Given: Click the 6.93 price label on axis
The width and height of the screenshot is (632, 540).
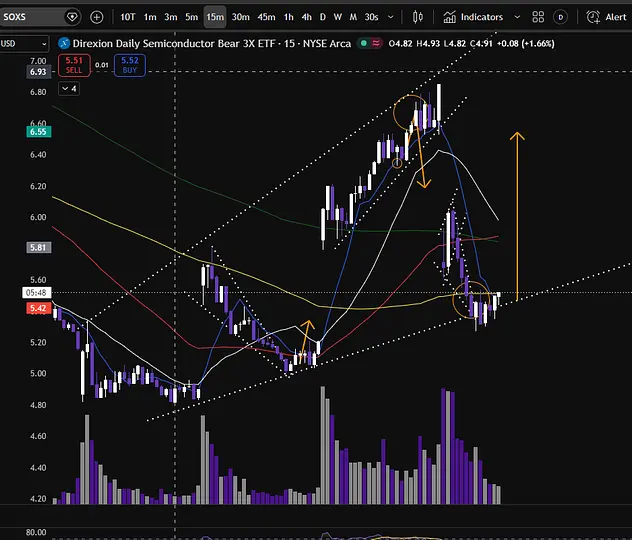Looking at the screenshot, I should point(38,72).
